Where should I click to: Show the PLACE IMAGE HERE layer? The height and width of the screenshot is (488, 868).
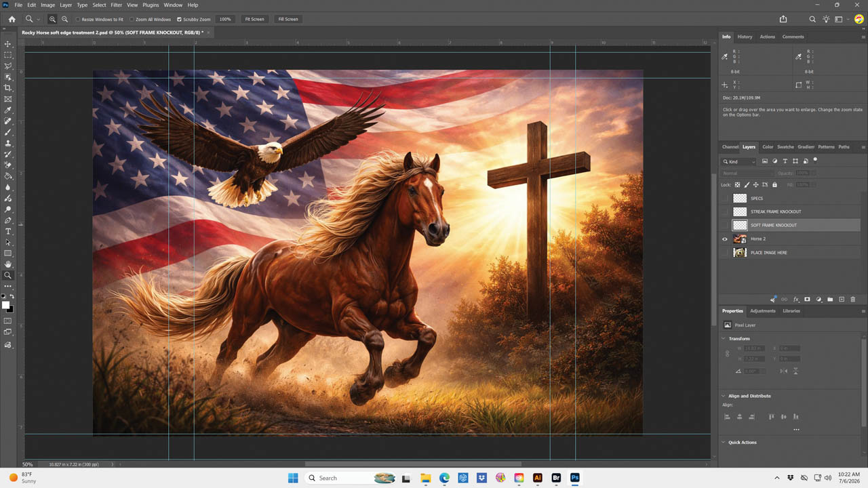tap(724, 252)
